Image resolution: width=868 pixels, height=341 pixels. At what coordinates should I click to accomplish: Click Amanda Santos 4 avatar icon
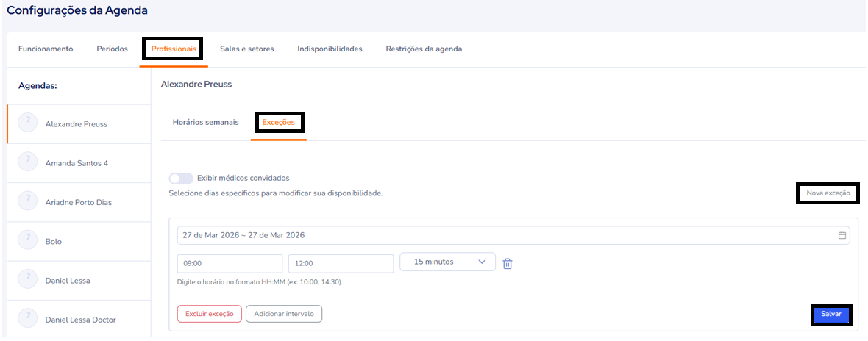click(28, 162)
